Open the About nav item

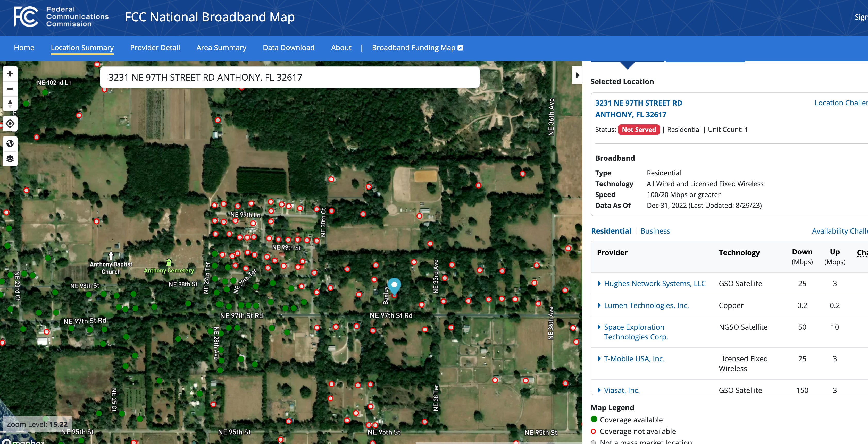[x=341, y=48]
